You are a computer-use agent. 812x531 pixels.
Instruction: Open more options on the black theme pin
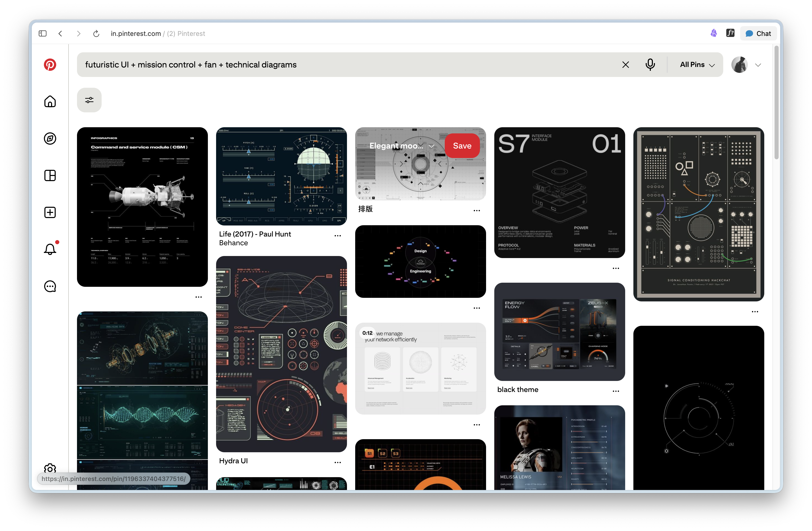click(x=615, y=391)
